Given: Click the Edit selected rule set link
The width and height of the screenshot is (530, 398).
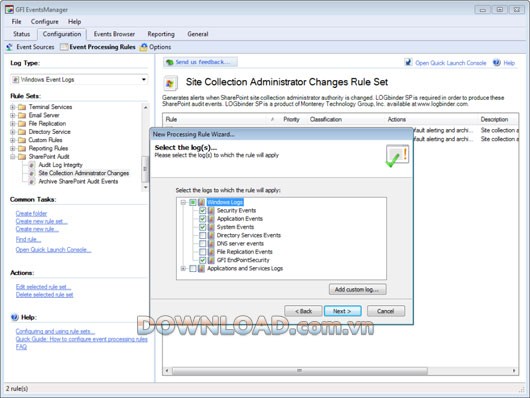Looking at the screenshot, I should [x=43, y=287].
